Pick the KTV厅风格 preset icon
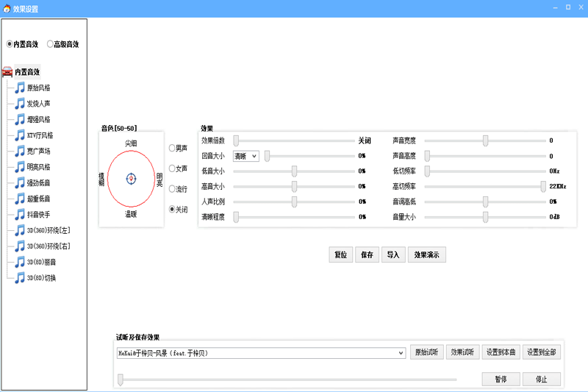This screenshot has height=392, width=588. [x=20, y=135]
